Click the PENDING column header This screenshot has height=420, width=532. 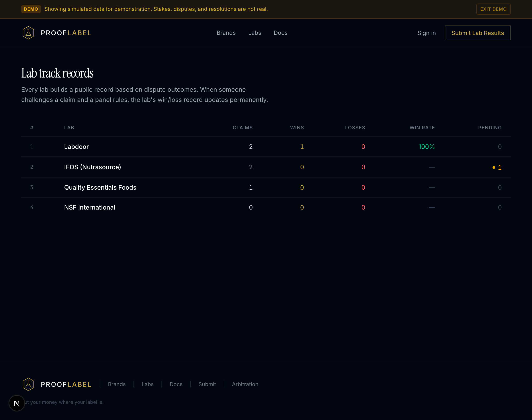click(490, 128)
